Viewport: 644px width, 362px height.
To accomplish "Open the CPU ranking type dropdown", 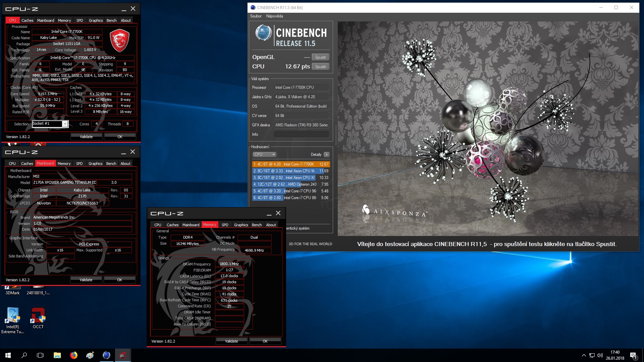I will (x=264, y=155).
